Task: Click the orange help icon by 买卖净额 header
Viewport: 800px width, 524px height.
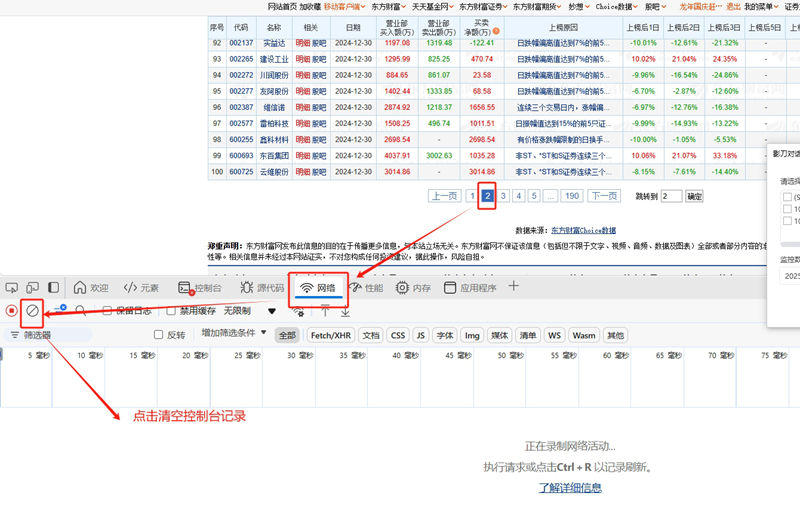Action: (495, 32)
